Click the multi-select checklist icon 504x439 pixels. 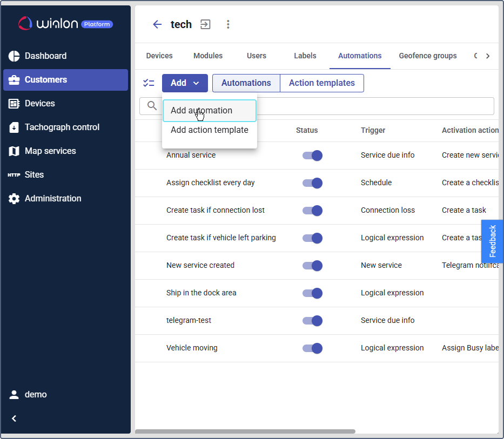click(x=149, y=83)
